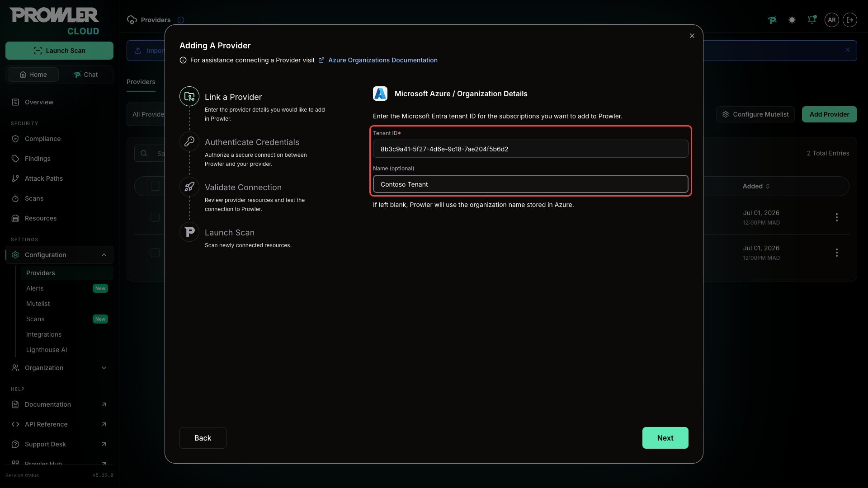
Task: Open API Reference help link
Action: tap(59, 424)
